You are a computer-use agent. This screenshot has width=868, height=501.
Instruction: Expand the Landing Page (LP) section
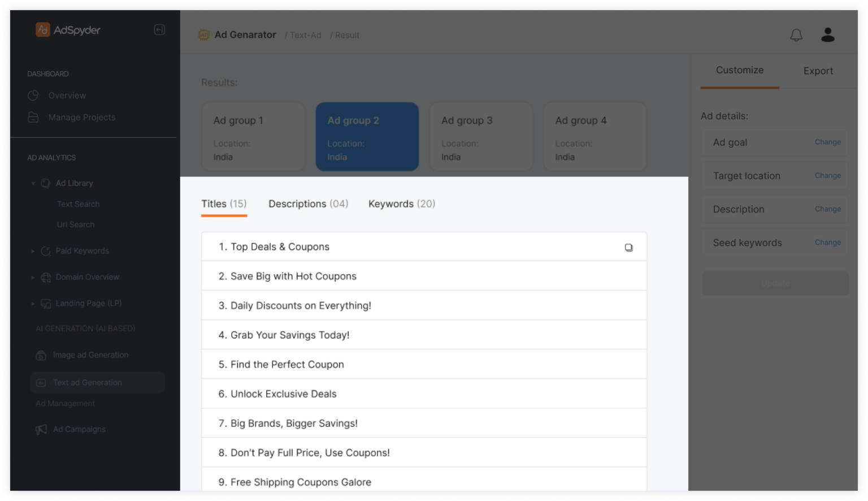coord(33,304)
